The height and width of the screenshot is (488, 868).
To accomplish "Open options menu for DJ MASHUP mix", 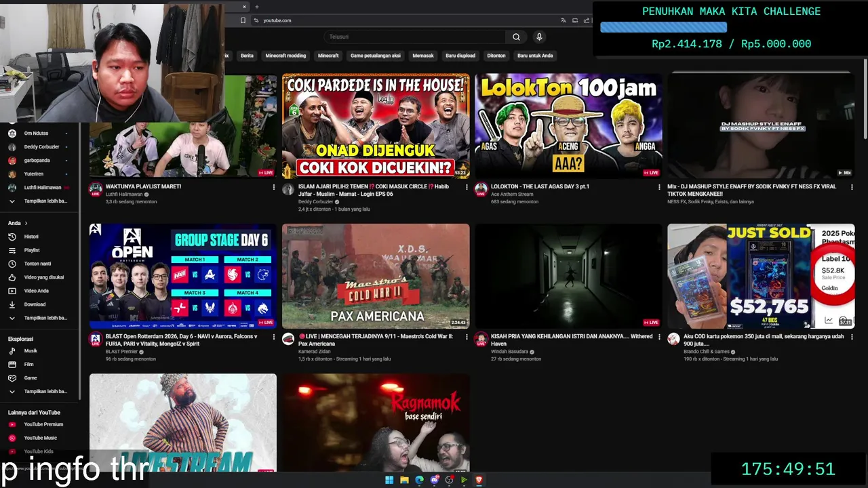I will click(x=852, y=187).
